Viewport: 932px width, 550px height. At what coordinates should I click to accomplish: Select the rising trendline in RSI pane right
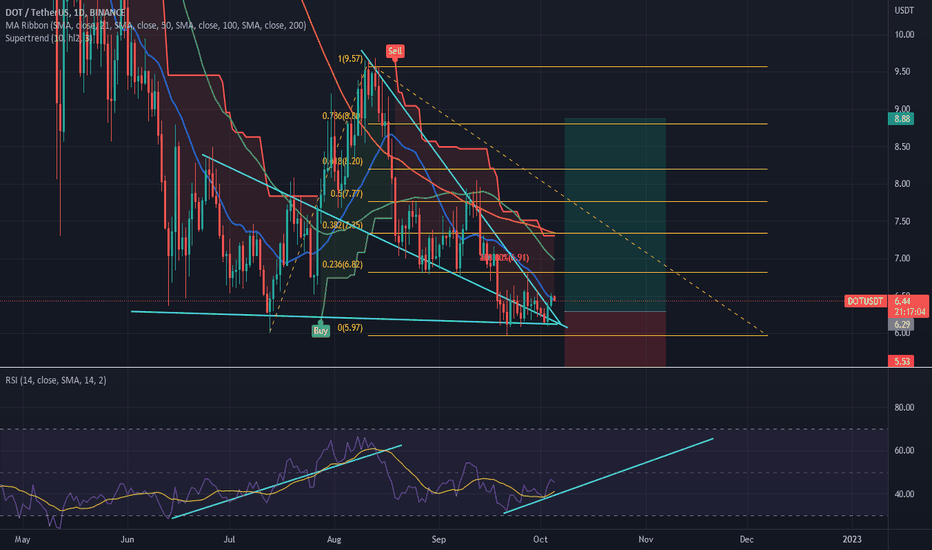(x=608, y=476)
